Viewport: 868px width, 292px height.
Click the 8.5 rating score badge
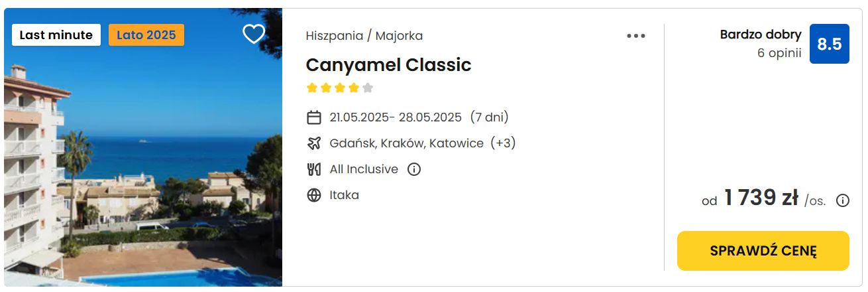(x=830, y=44)
